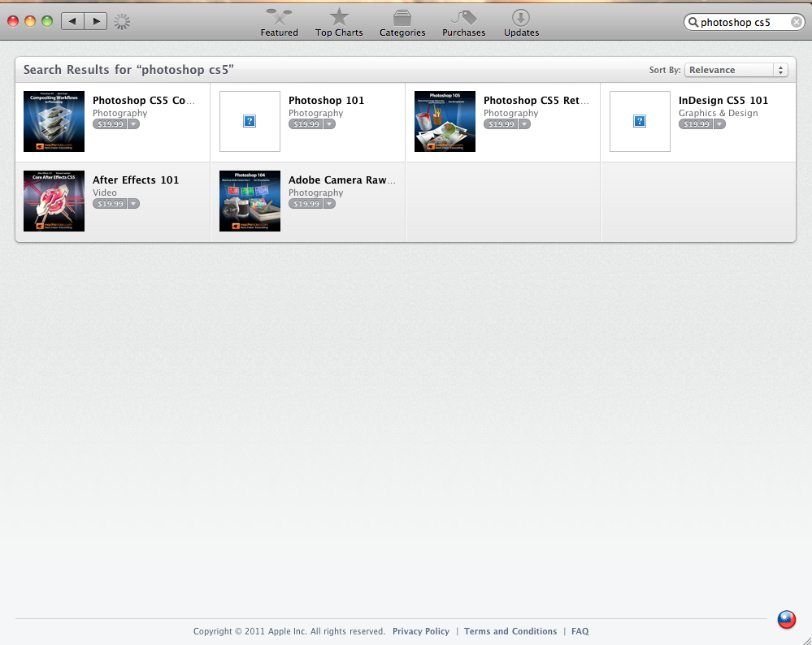Buy Photoshop CS5 Co… for $19.99
Viewport: 812px width, 645px height.
pos(110,124)
